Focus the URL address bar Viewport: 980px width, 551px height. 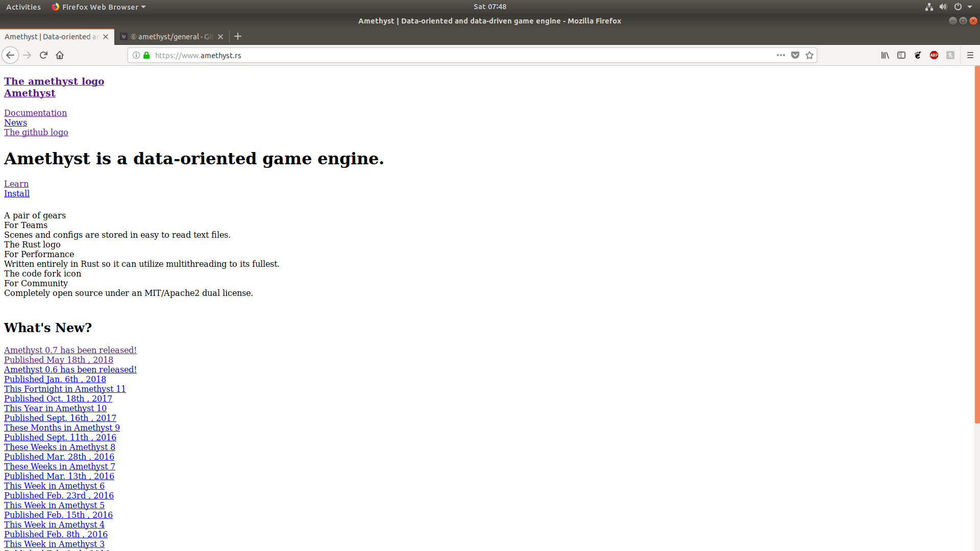459,55
